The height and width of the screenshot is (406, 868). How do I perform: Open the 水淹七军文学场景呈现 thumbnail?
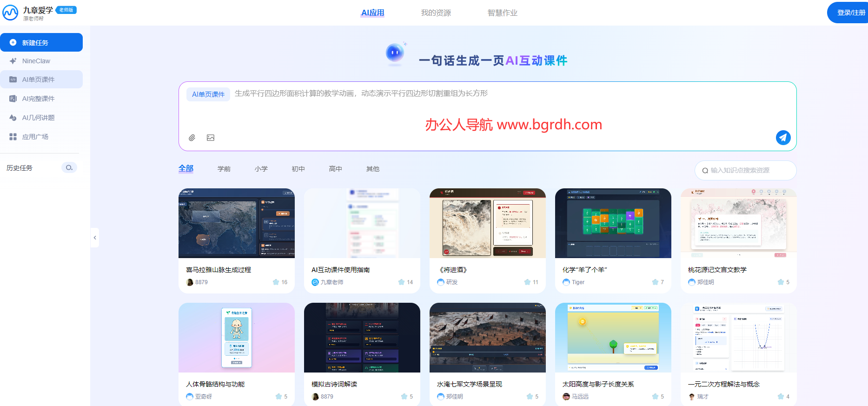pyautogui.click(x=488, y=338)
